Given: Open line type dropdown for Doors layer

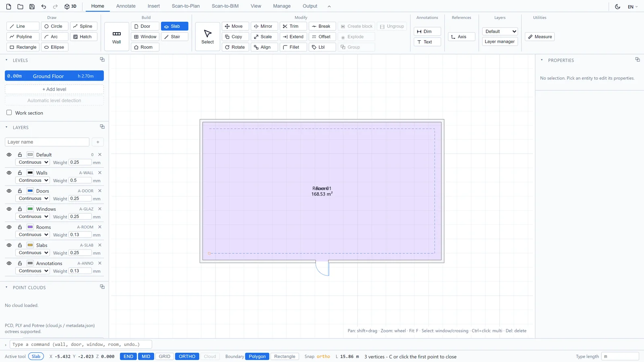Looking at the screenshot, I should (x=32, y=198).
